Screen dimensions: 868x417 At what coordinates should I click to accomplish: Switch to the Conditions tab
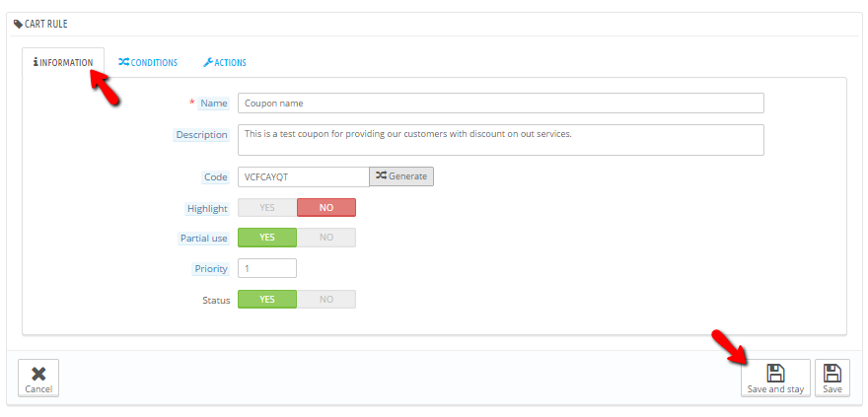point(148,62)
